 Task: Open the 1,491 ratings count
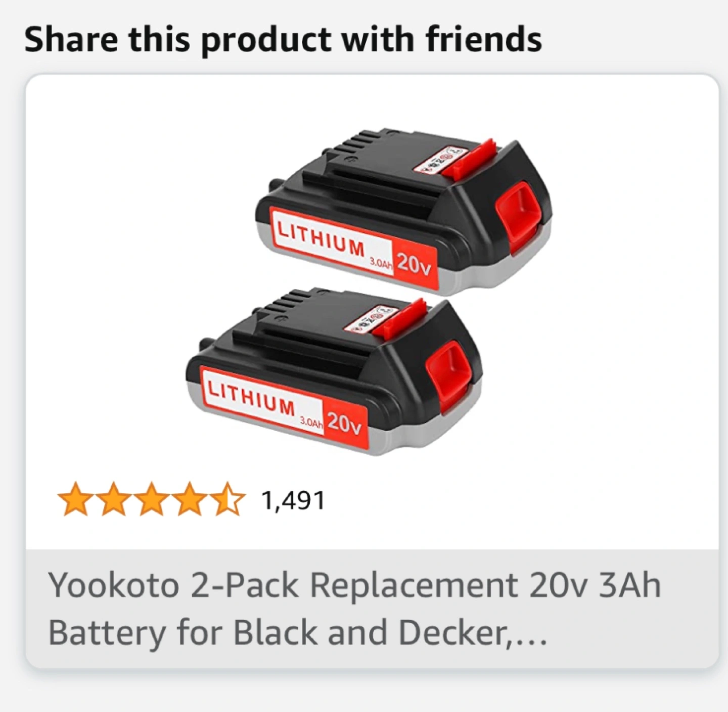coord(293,501)
